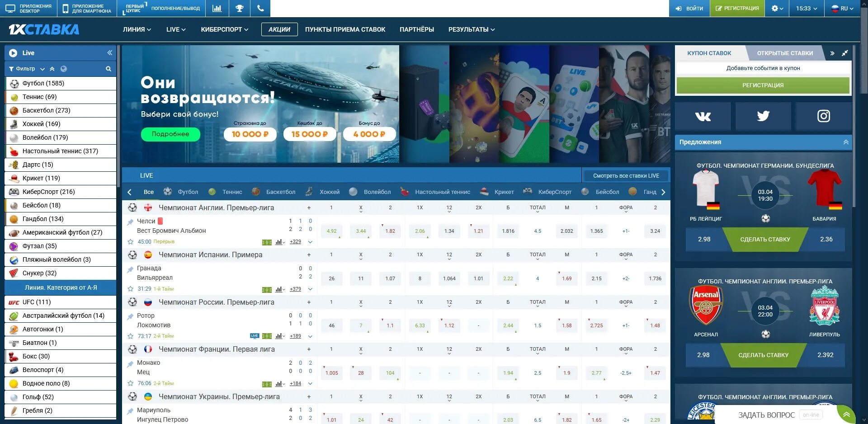Open КиберСпорт (216) in the sidebar

pyautogui.click(x=61, y=192)
